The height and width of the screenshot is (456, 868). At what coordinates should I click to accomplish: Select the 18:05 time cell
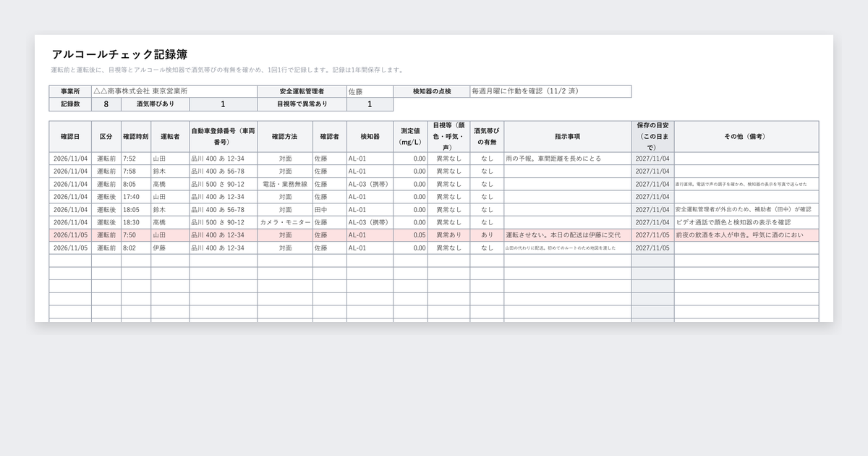tap(136, 209)
